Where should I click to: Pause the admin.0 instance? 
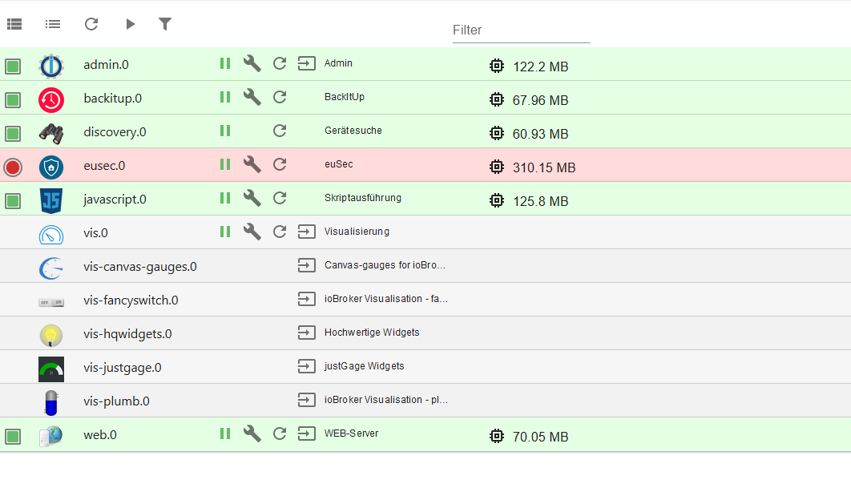[225, 63]
